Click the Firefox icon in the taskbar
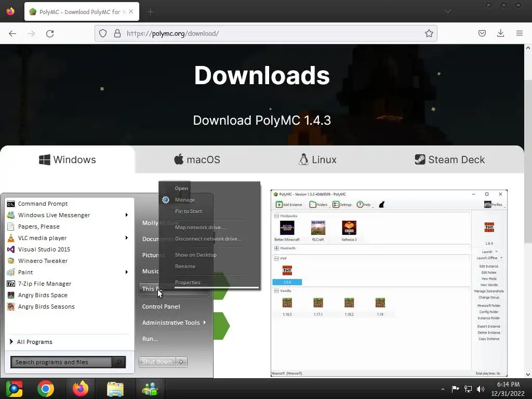532x399 pixels. 81,389
